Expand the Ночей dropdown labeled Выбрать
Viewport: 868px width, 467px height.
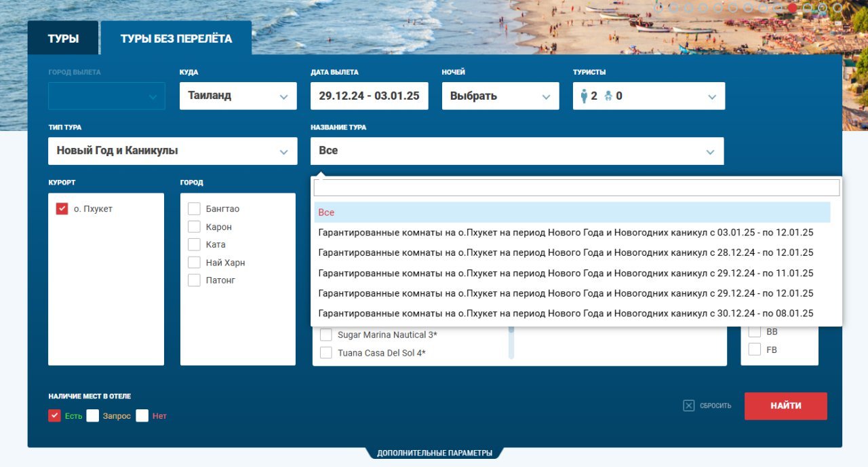(500, 96)
